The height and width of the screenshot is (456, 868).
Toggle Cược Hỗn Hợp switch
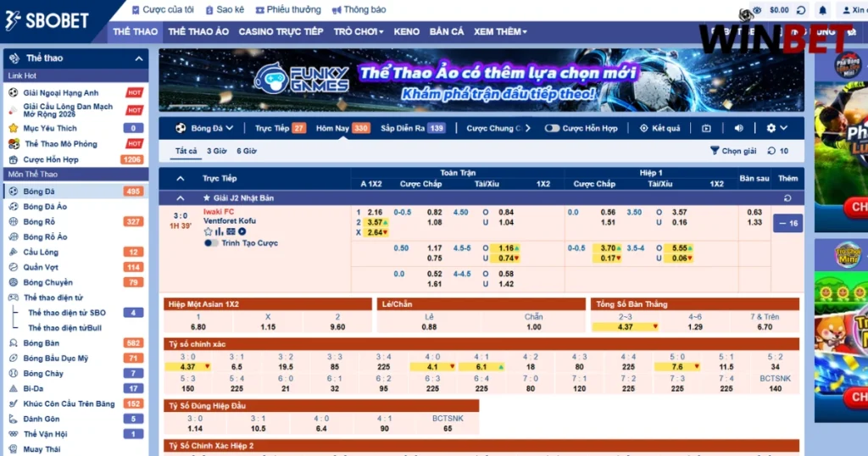click(551, 128)
